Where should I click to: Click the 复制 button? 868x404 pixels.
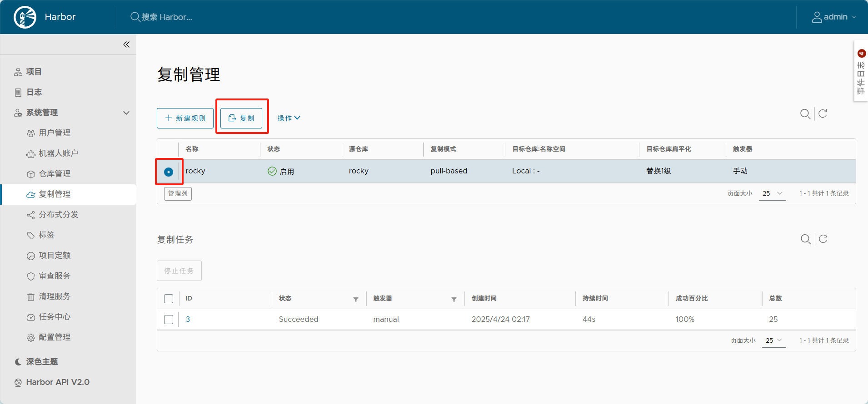click(241, 118)
